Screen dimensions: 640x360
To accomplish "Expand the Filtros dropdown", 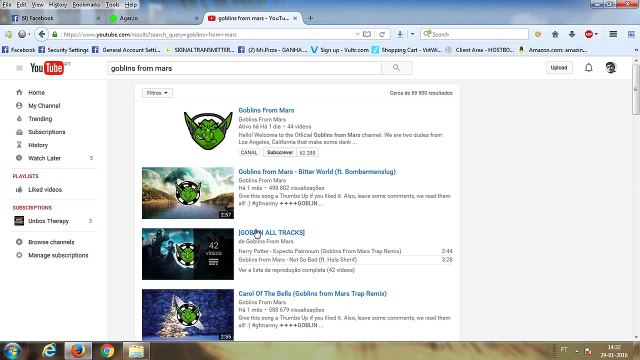I will (157, 93).
